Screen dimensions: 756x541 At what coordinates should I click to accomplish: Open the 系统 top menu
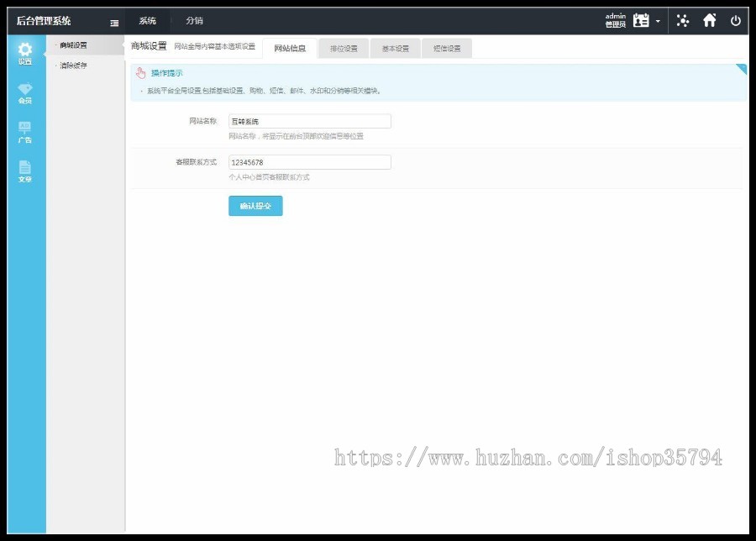click(x=148, y=21)
